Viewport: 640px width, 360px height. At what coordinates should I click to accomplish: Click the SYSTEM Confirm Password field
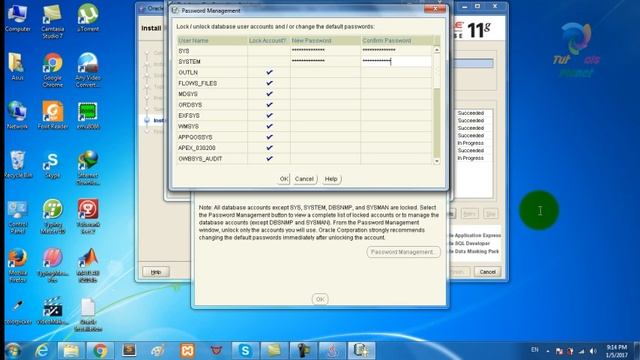pos(396,61)
